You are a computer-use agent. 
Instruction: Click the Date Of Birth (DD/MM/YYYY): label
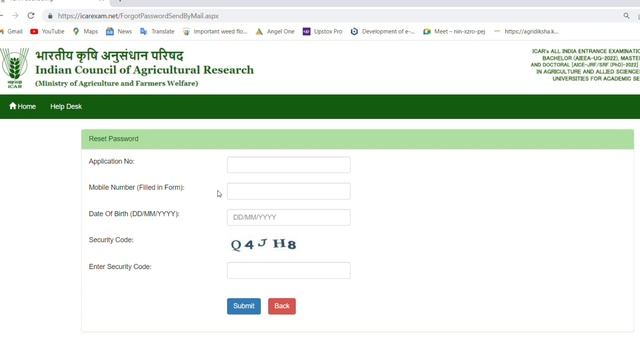[x=134, y=213]
